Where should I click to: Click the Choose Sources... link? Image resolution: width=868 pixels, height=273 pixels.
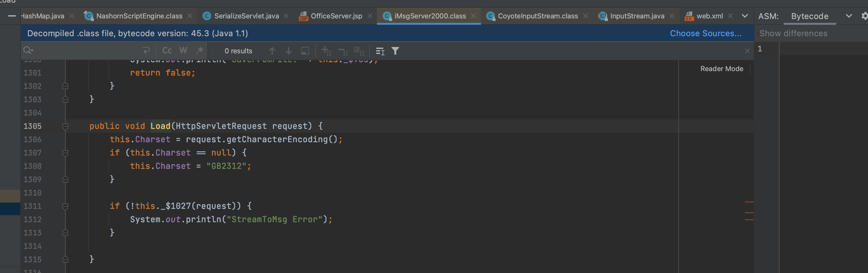click(706, 33)
